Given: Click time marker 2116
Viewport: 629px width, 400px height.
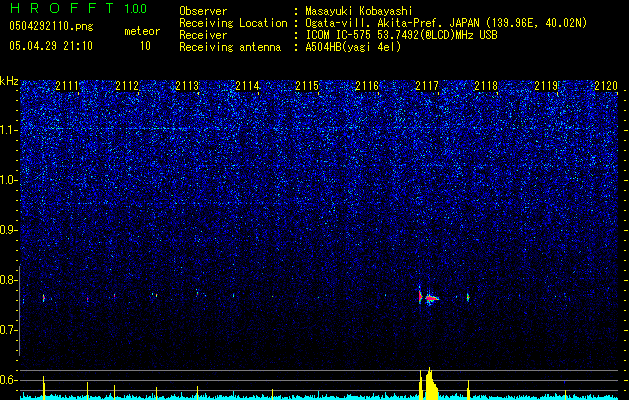Looking at the screenshot, I should [367, 86].
